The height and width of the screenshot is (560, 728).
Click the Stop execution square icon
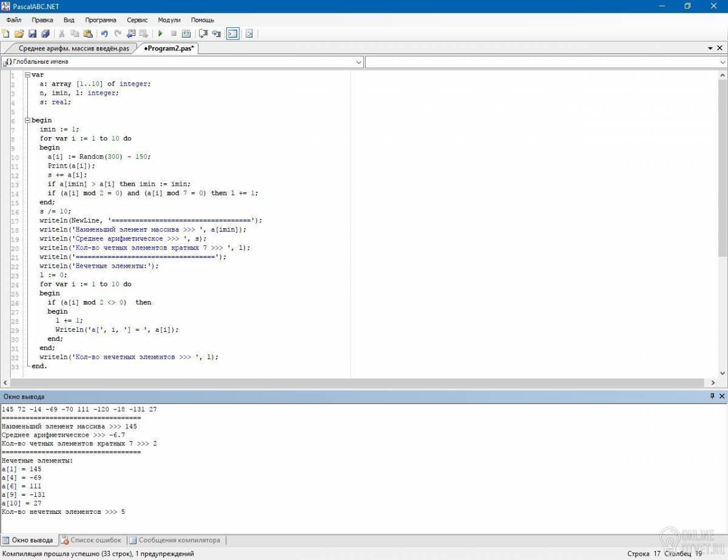pos(174,34)
